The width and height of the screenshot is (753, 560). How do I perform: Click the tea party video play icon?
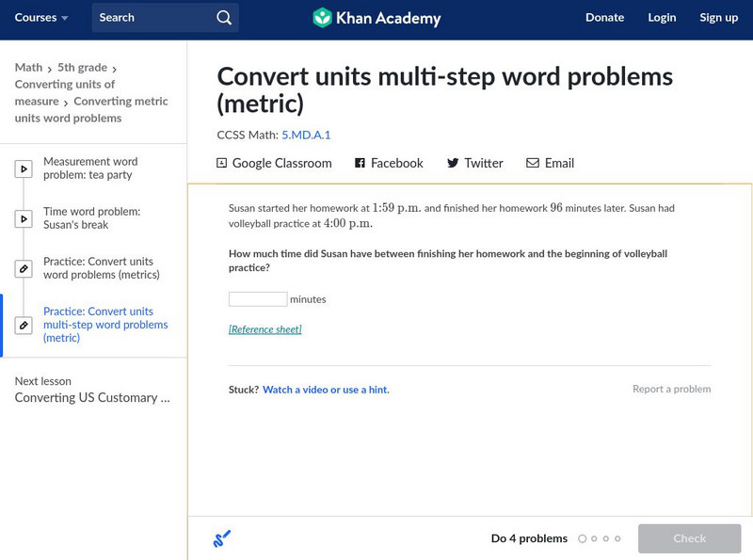pos(24,169)
